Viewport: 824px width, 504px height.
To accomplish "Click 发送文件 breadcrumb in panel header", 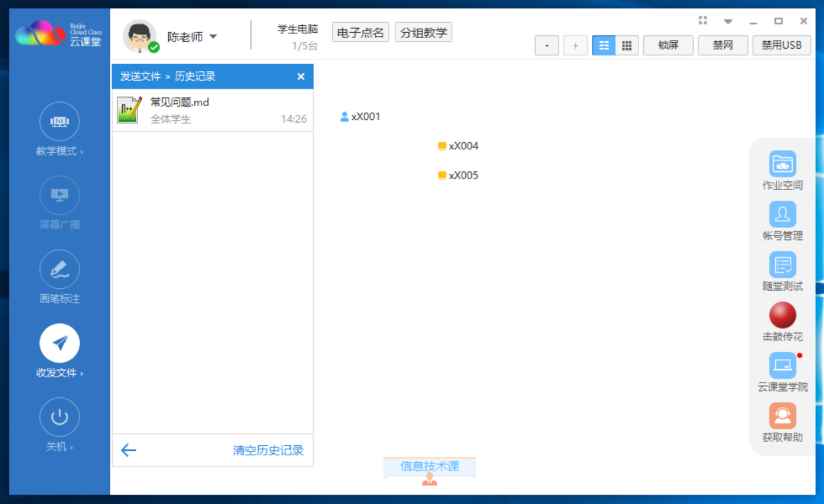I will 140,77.
